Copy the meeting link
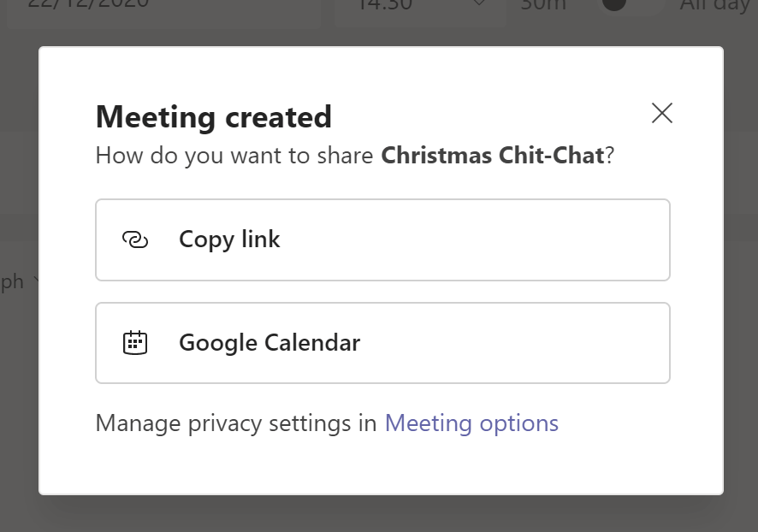Screen dimensions: 758x532 382,240
